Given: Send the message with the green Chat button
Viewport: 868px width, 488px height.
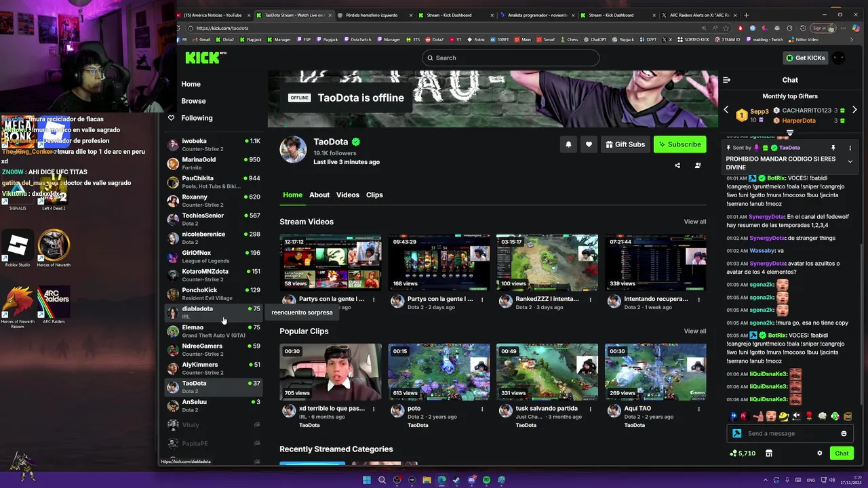Looking at the screenshot, I should 842,453.
